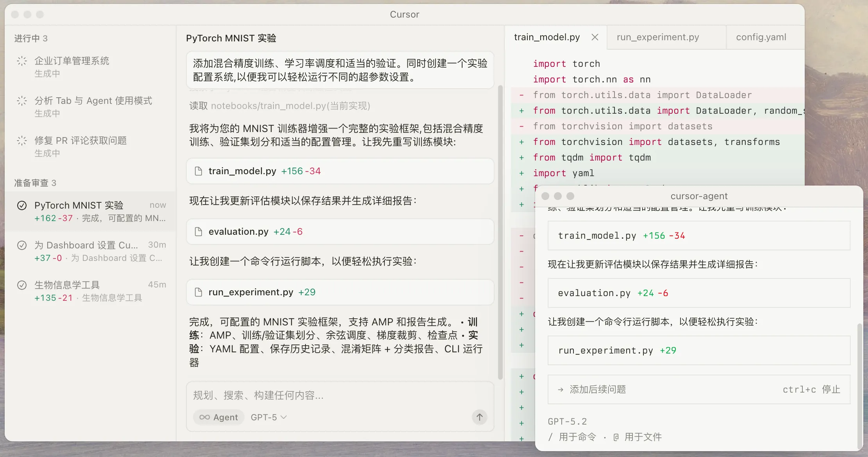Click the cursor-agent window vertical scrollbar
The height and width of the screenshot is (457, 868).
pos(859,386)
